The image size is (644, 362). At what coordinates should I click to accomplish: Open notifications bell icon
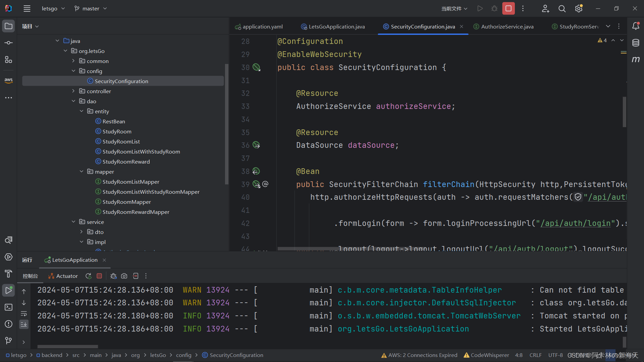coord(636,26)
